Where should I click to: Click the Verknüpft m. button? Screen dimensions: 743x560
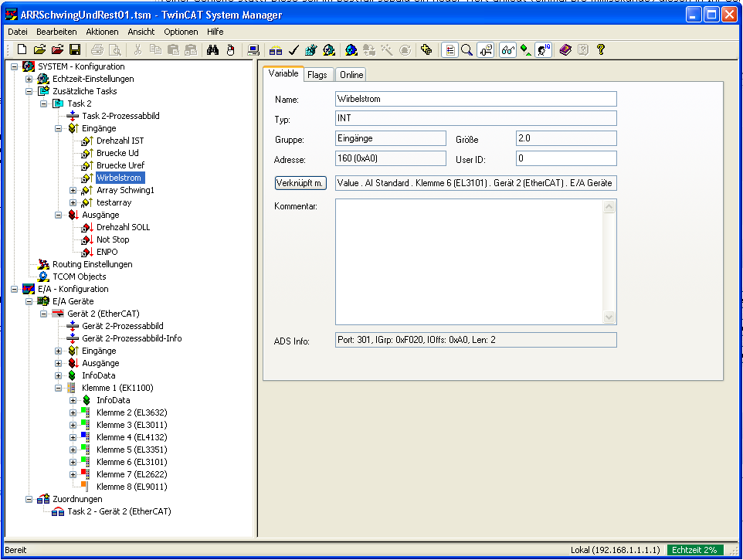tap(300, 183)
